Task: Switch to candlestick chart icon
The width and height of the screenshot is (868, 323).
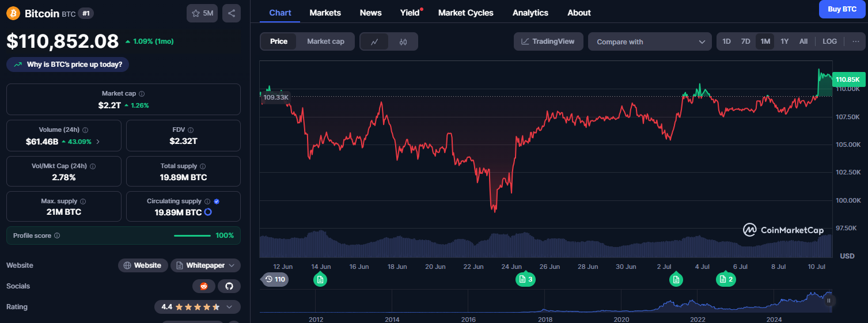Action: [x=403, y=41]
